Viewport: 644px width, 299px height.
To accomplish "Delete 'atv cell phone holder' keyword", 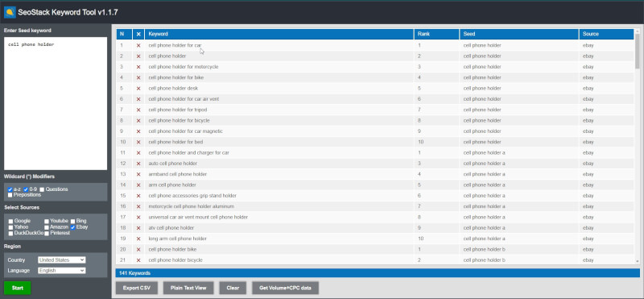I will pos(138,228).
